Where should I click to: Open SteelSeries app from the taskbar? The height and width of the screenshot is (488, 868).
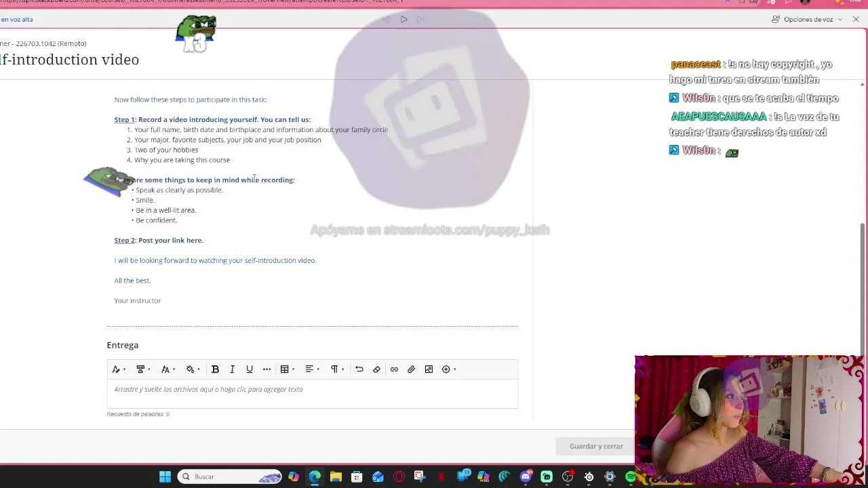tap(589, 476)
